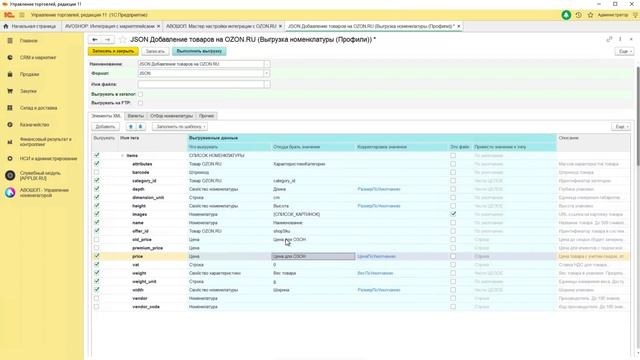640x360 pixels.
Task: Toggle the export checkbox for vendor_code row
Action: 96,307
